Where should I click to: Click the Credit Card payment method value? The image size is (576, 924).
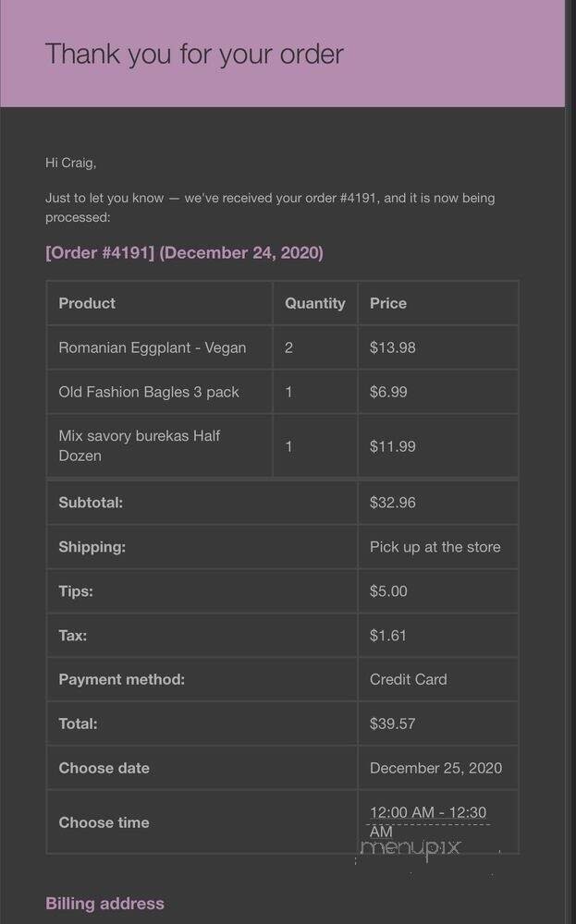tap(408, 679)
